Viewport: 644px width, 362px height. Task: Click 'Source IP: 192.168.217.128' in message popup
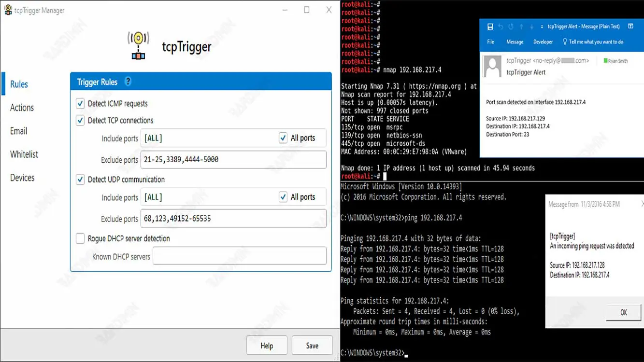[x=577, y=265]
